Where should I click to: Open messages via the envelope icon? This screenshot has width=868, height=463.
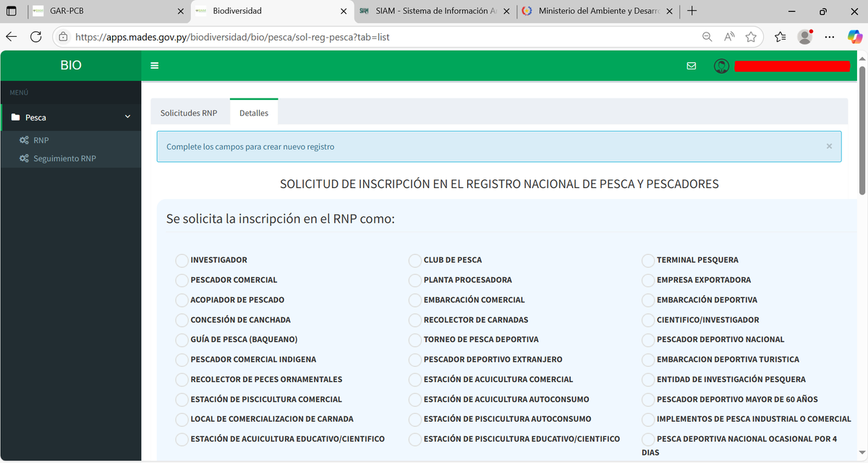[691, 65]
